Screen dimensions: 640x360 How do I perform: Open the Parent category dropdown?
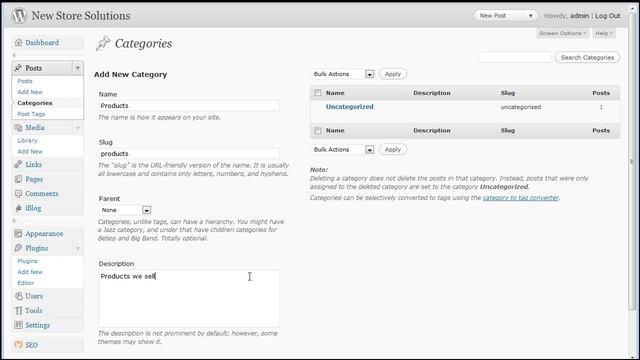125,210
